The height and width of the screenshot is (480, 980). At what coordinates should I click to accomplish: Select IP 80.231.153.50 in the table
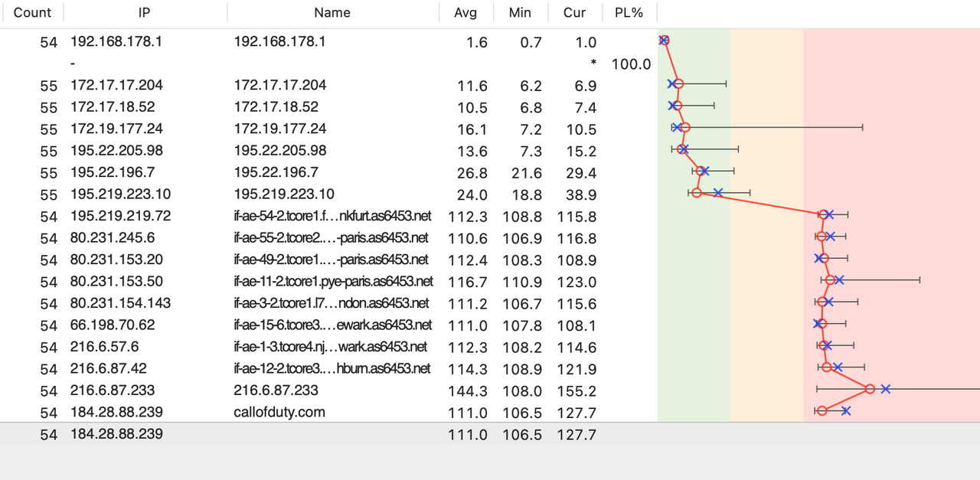(116, 281)
